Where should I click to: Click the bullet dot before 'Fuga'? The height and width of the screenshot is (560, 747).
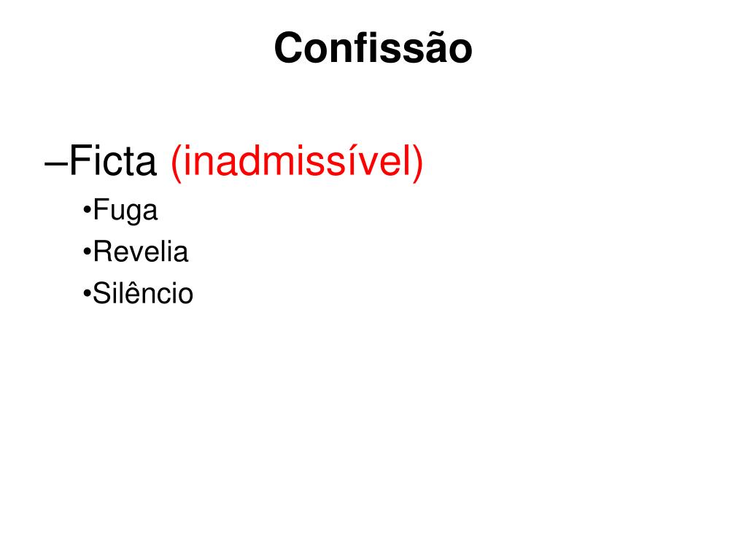click(87, 210)
